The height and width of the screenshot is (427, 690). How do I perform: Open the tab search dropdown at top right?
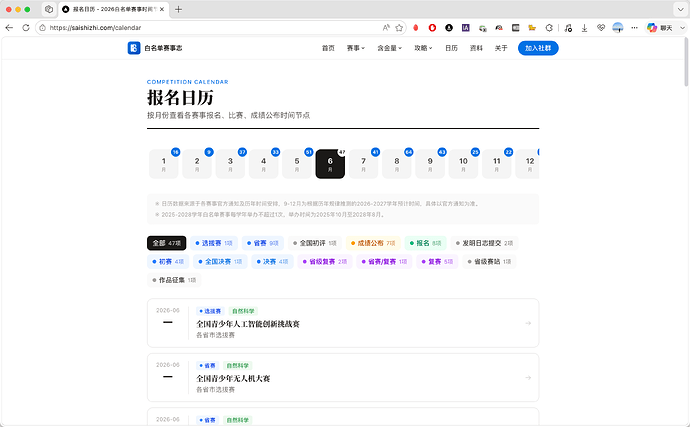(x=680, y=9)
